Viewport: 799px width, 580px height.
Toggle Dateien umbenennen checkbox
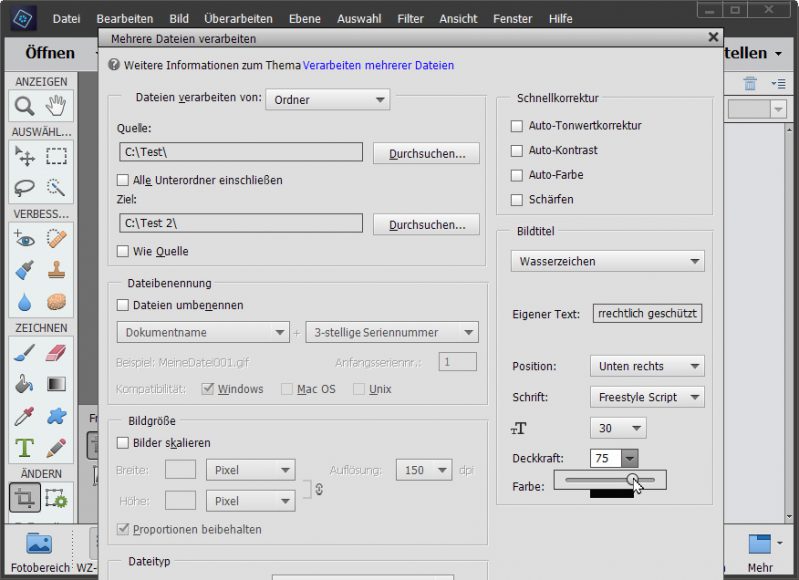[x=123, y=305]
